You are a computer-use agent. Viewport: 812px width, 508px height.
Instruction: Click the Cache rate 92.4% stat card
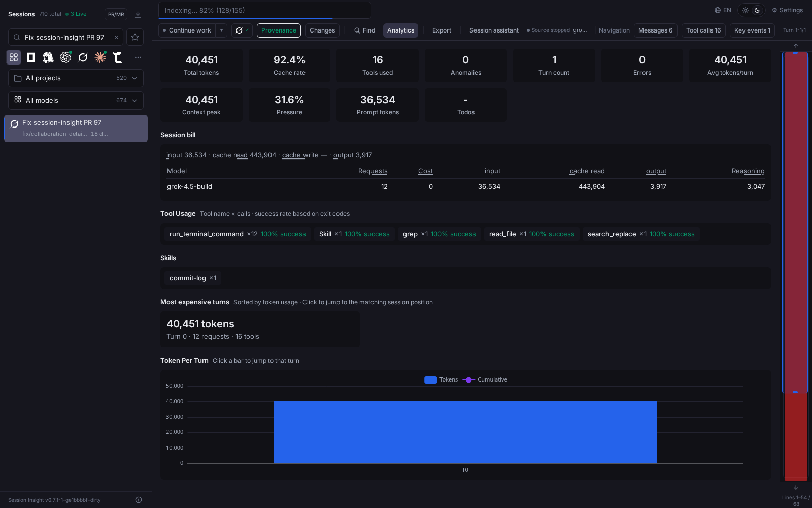(x=289, y=66)
